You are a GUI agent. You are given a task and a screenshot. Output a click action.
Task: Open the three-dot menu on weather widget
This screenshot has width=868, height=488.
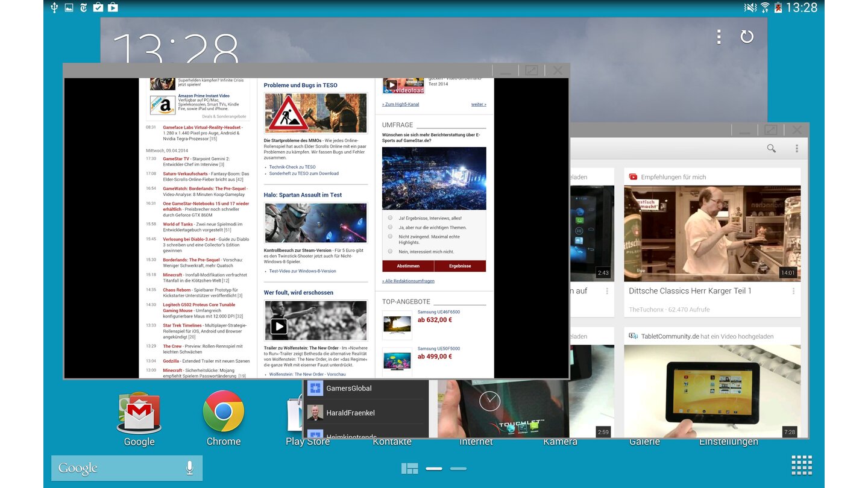[x=719, y=37]
